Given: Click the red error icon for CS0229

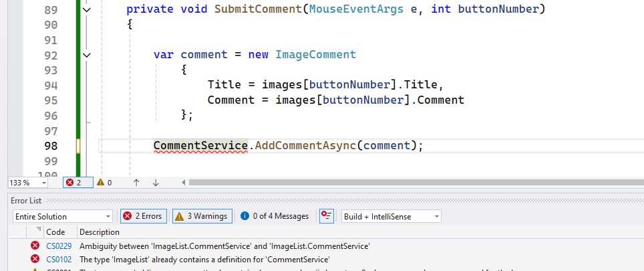Looking at the screenshot, I should tap(35, 246).
